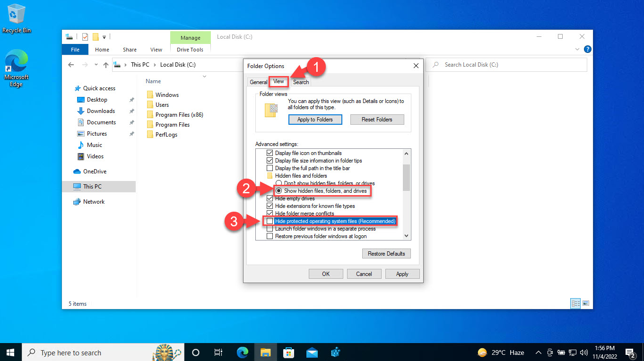Click the Restore Defaults button
644x361 pixels.
386,254
